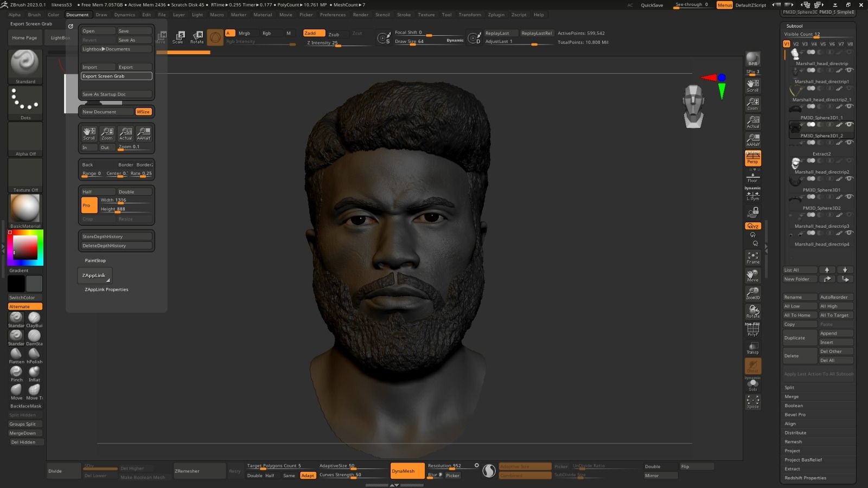Toggle Ghost transparency

point(753,365)
